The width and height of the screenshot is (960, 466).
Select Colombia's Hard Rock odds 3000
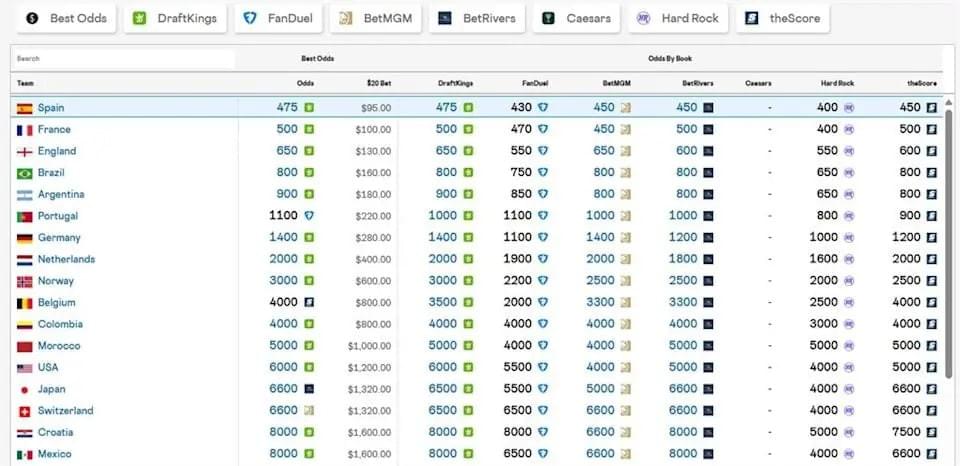(823, 324)
